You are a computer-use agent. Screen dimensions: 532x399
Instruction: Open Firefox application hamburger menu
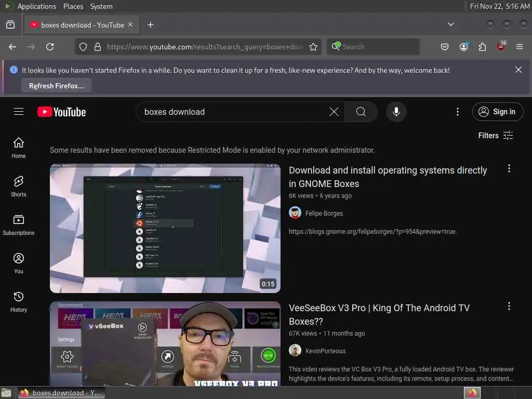coord(520,47)
